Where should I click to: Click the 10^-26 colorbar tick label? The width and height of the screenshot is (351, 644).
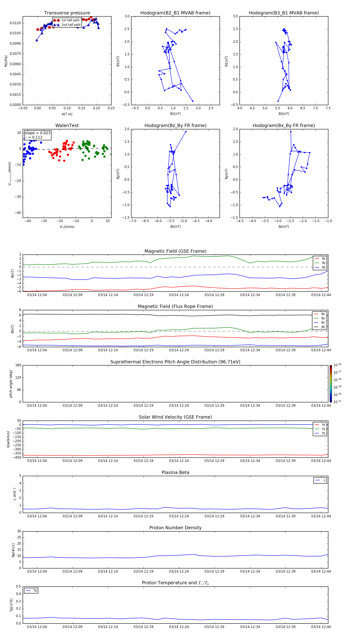(x=337, y=365)
